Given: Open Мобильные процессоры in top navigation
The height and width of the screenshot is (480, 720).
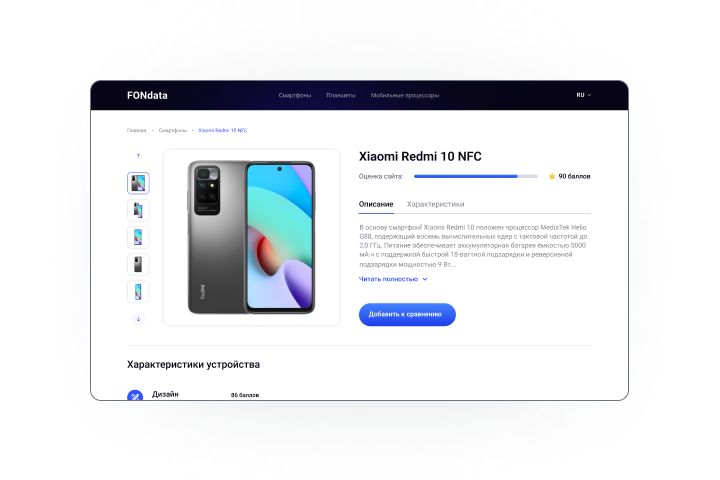Looking at the screenshot, I should [405, 95].
